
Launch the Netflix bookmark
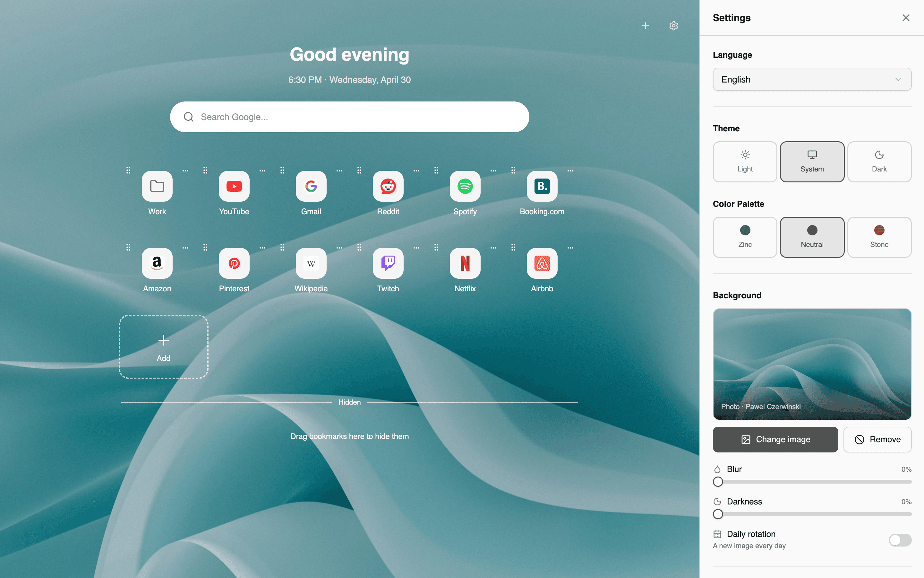[465, 263]
